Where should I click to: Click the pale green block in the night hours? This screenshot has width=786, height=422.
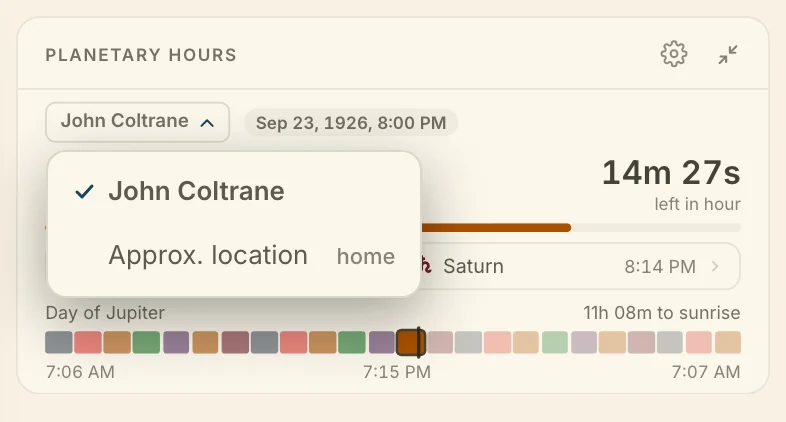pyautogui.click(x=555, y=342)
